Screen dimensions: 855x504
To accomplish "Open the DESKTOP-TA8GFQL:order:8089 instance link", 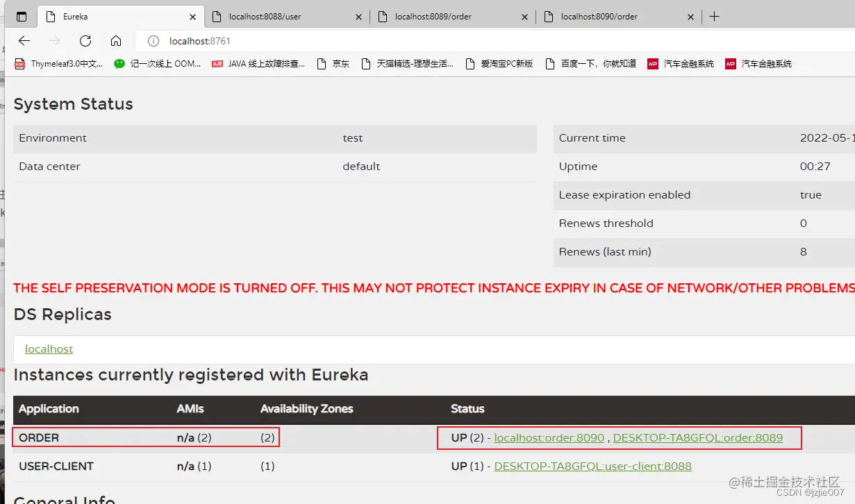I will point(698,438).
